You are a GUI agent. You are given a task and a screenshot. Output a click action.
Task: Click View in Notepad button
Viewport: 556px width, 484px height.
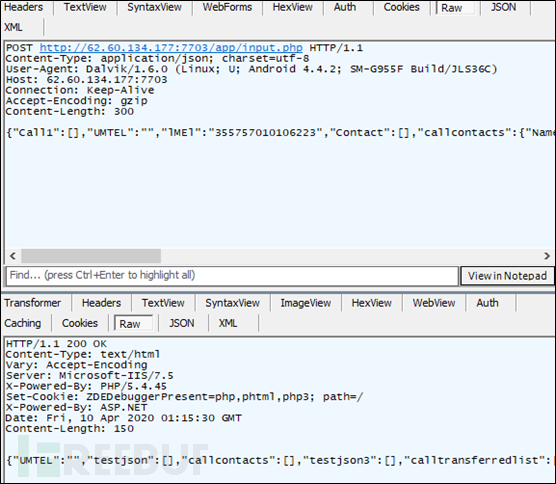(507, 276)
